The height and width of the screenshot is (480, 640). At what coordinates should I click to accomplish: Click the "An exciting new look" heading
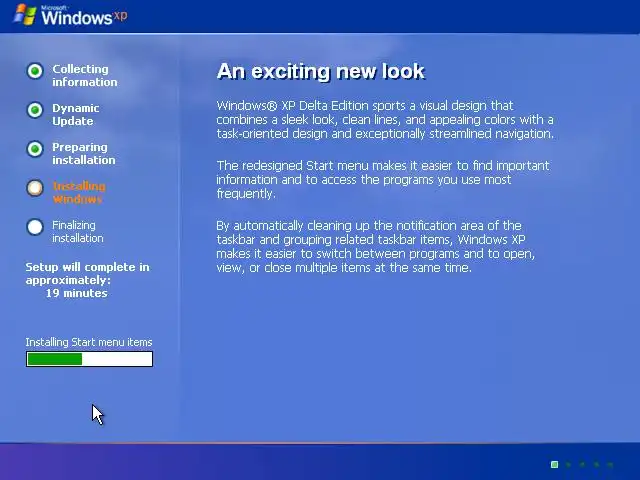point(321,71)
